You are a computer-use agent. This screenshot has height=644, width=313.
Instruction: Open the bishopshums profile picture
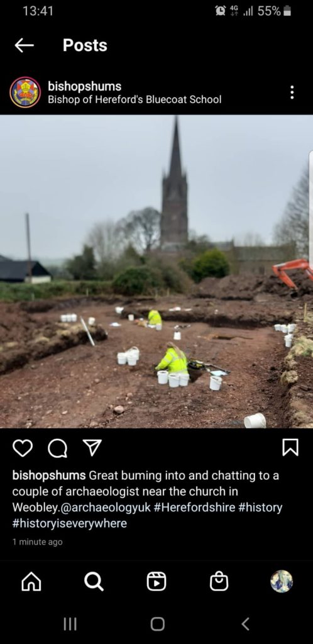[x=25, y=92]
